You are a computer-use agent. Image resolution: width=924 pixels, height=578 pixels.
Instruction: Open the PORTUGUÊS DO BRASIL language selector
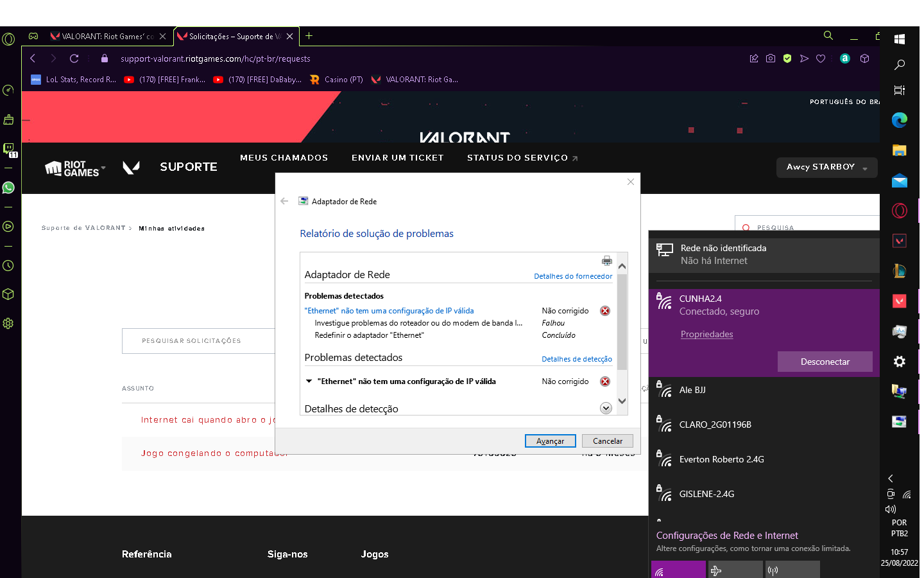pos(844,101)
